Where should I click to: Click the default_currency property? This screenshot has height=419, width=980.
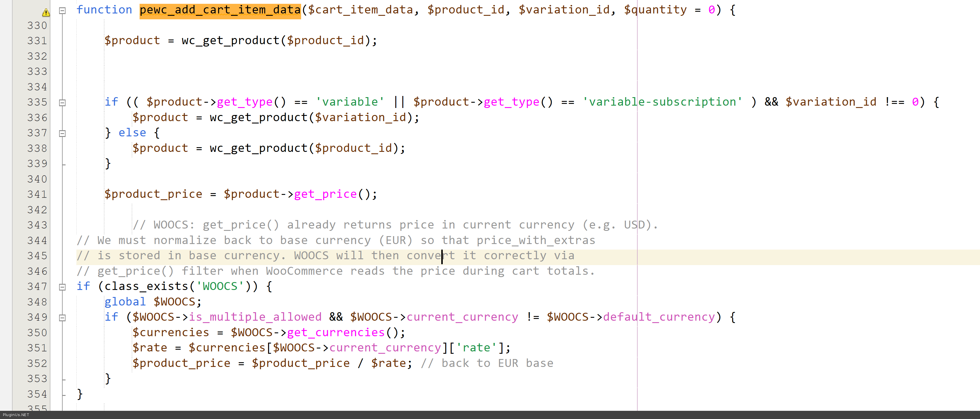coord(659,317)
